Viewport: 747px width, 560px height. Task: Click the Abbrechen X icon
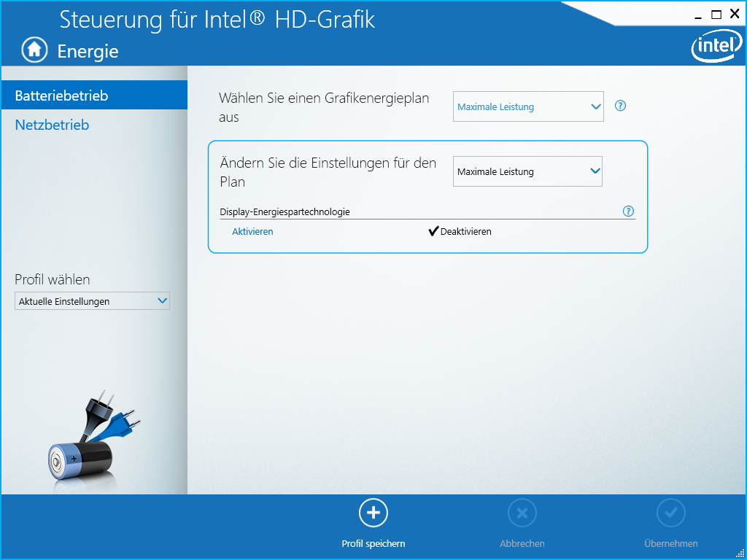click(x=522, y=513)
